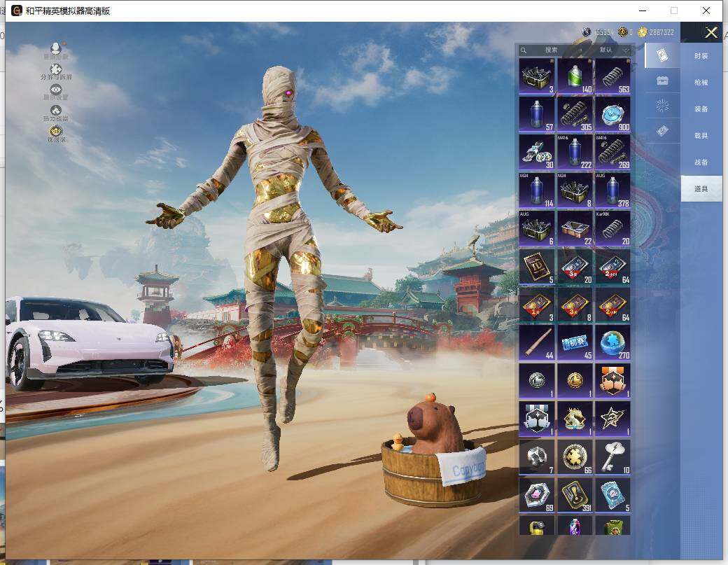Select the silver soccer ball item 7

(537, 457)
